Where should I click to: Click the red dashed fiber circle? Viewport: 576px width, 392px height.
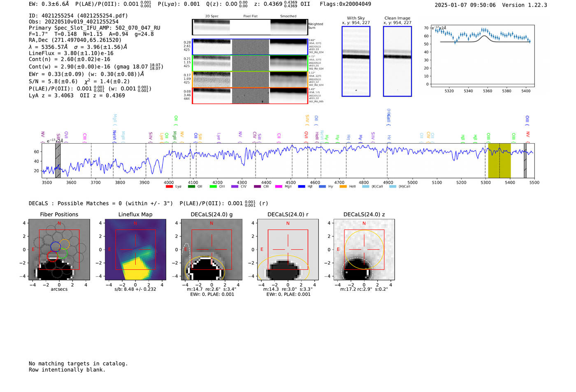(52, 256)
